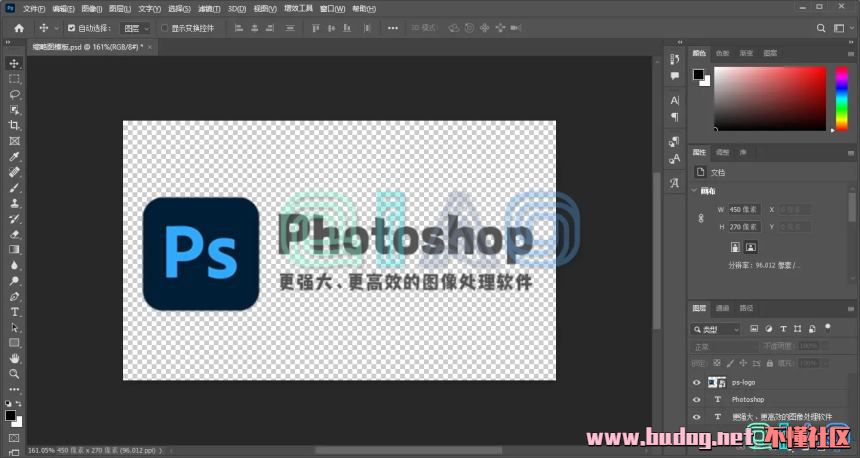Select the Frame tool
The width and height of the screenshot is (860, 458).
[14, 141]
